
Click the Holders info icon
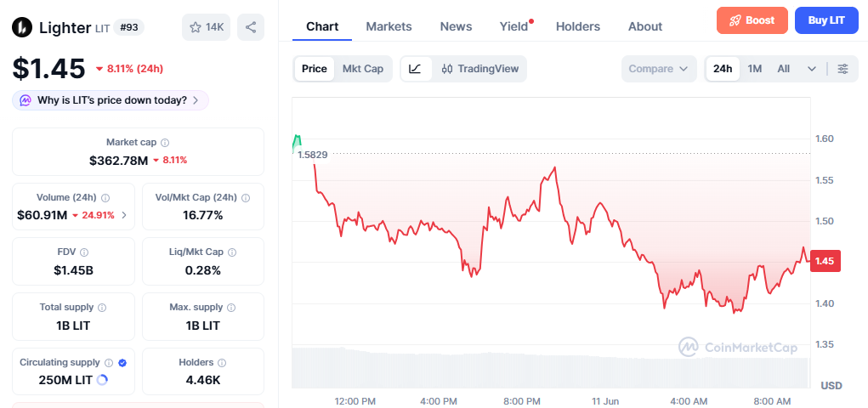point(221,363)
